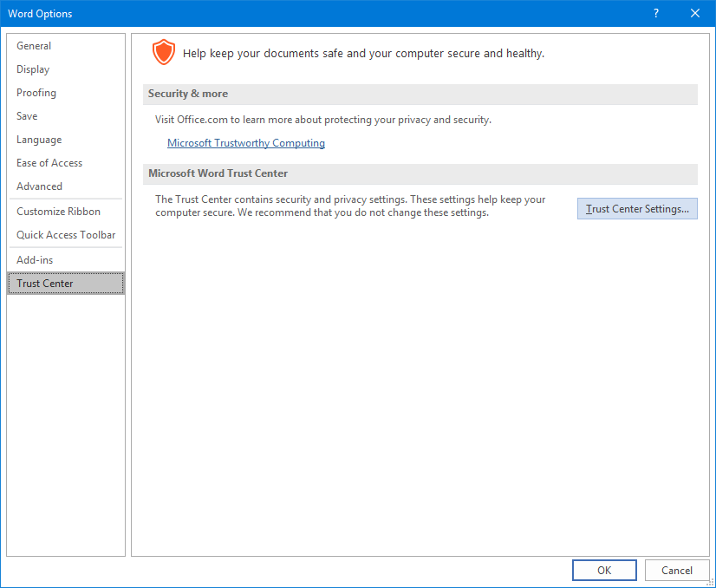Screen dimensions: 716x588
Task: Click the Trust Center Settings button
Action: click(x=637, y=209)
